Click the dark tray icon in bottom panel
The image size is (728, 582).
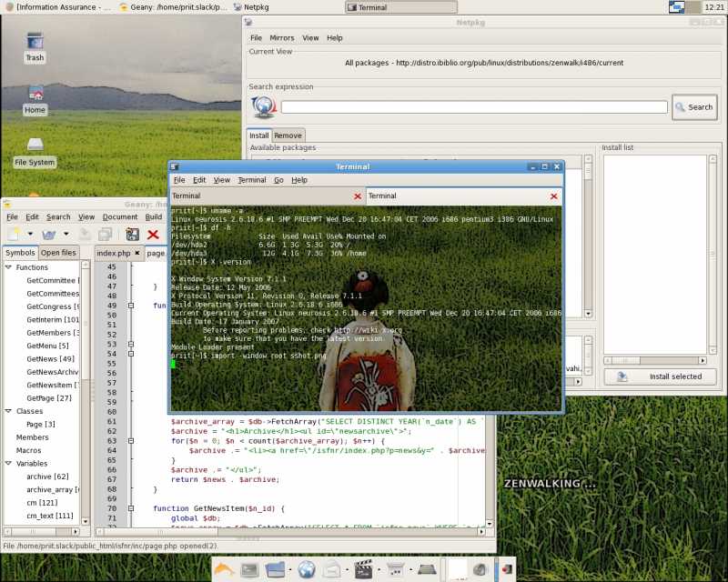(x=427, y=569)
